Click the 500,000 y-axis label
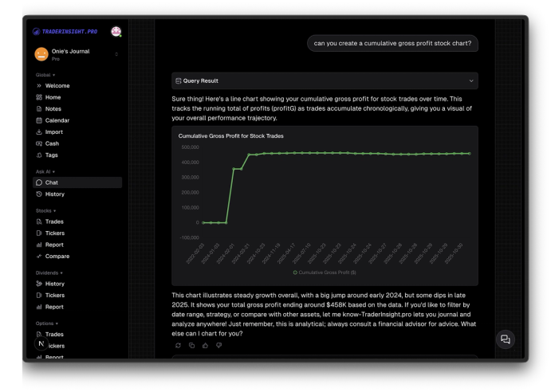This screenshot has height=392, width=551. [190, 147]
